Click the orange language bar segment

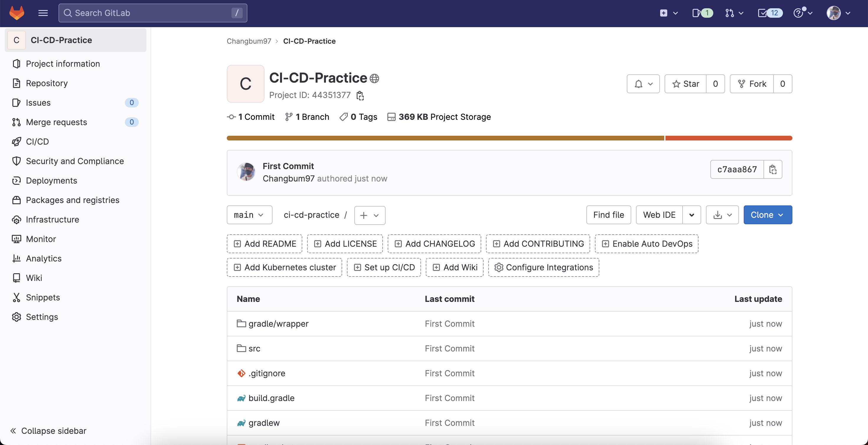728,138
